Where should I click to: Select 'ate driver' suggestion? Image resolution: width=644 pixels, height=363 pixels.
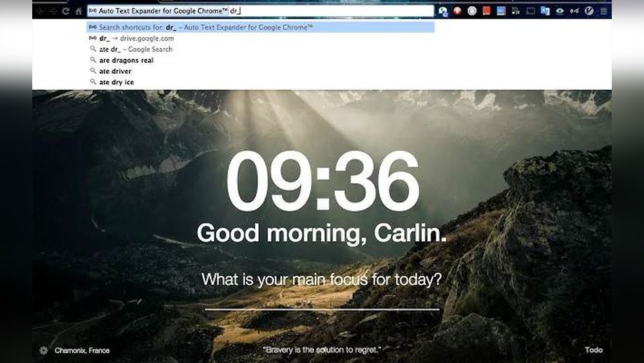tap(260, 71)
